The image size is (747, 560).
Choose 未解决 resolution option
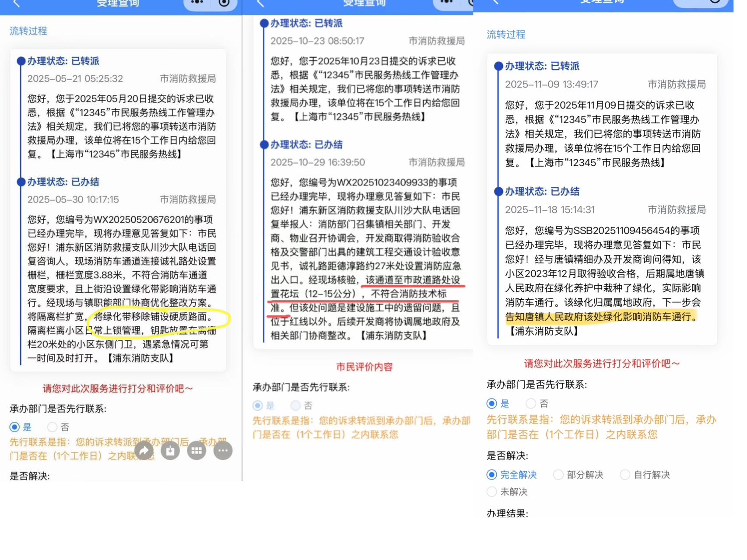492,492
